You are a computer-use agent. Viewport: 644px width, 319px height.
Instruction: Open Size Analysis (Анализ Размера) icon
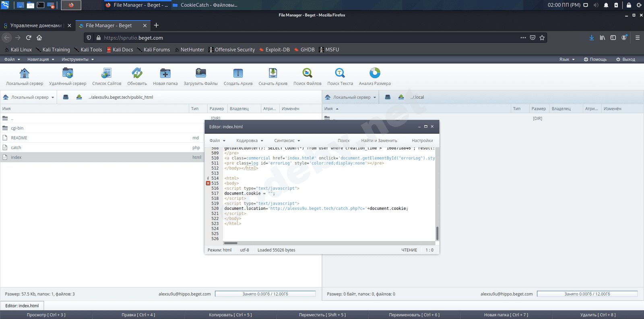[375, 73]
